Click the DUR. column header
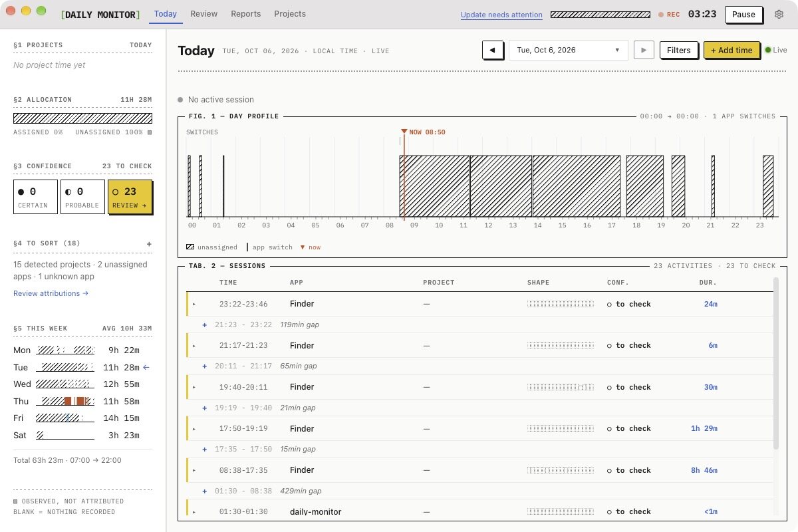 pyautogui.click(x=708, y=283)
